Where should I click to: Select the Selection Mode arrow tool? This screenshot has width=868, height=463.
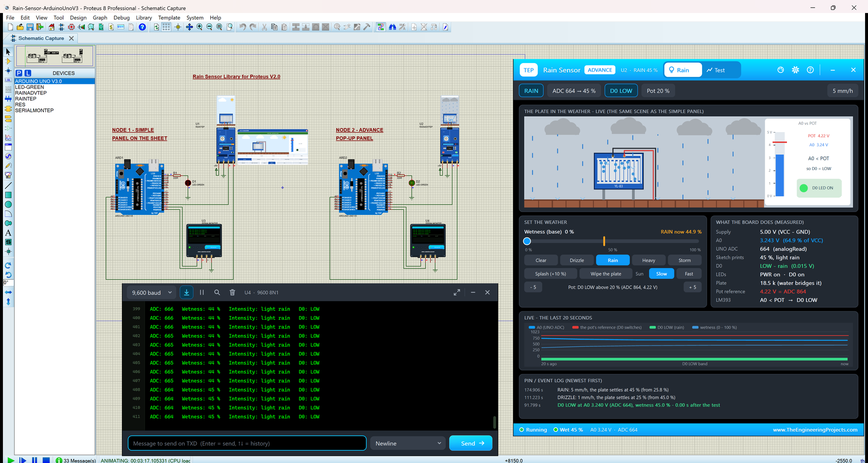(x=8, y=52)
